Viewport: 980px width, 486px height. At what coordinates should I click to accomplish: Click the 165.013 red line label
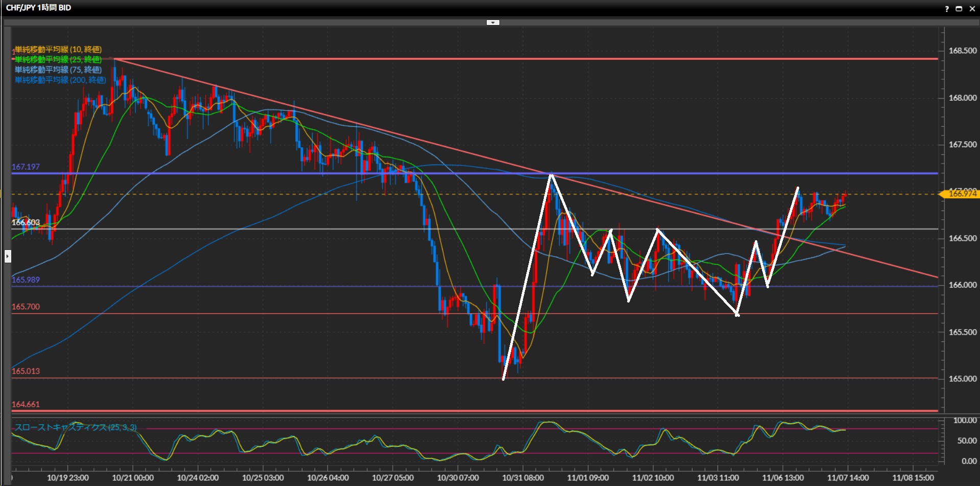(26, 371)
